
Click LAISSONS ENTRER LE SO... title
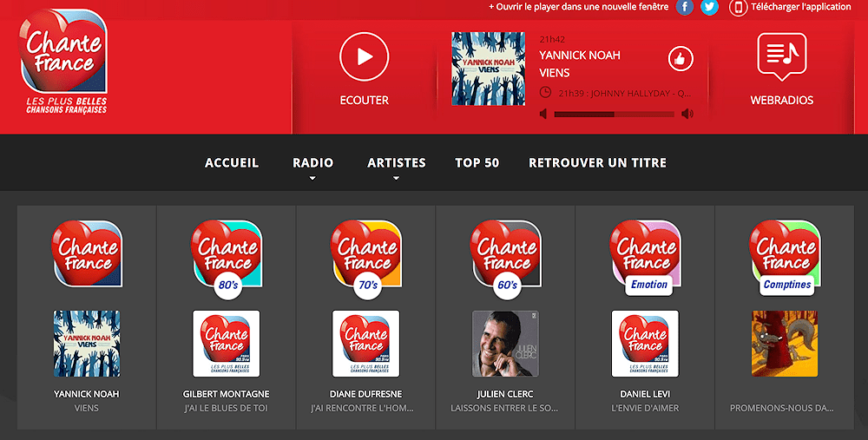tap(504, 408)
